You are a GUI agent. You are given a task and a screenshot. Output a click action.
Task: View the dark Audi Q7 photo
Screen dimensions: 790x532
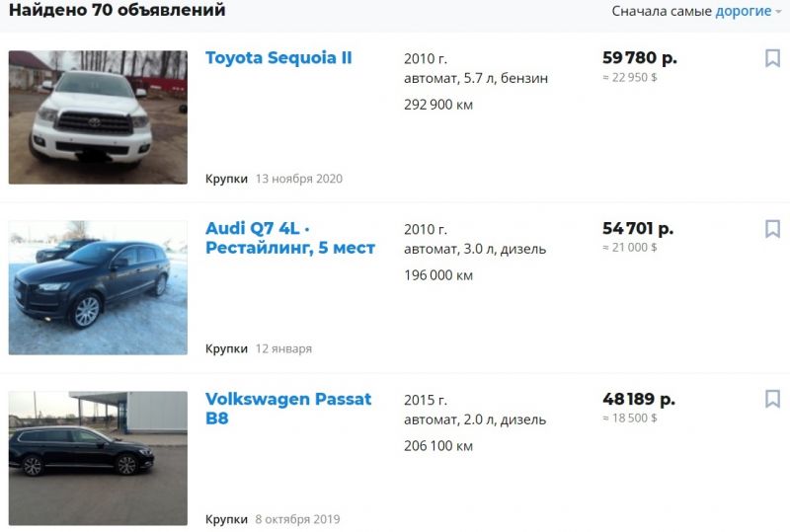pyautogui.click(x=98, y=287)
